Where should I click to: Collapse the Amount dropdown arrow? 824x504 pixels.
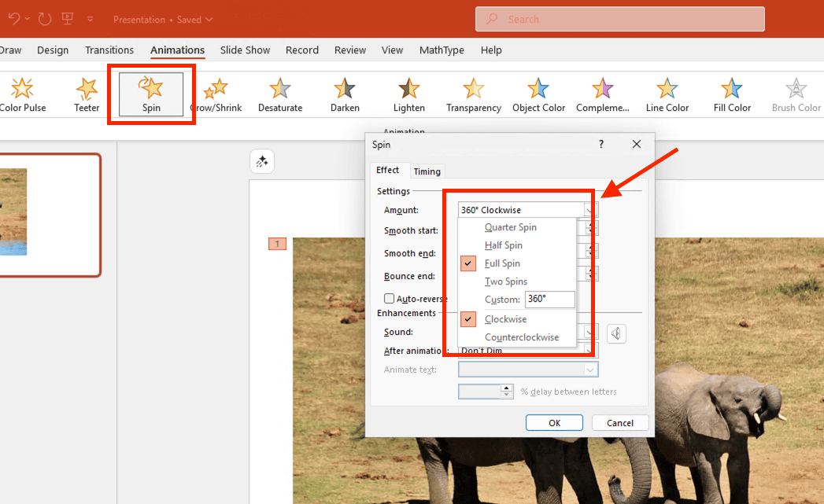click(x=591, y=210)
